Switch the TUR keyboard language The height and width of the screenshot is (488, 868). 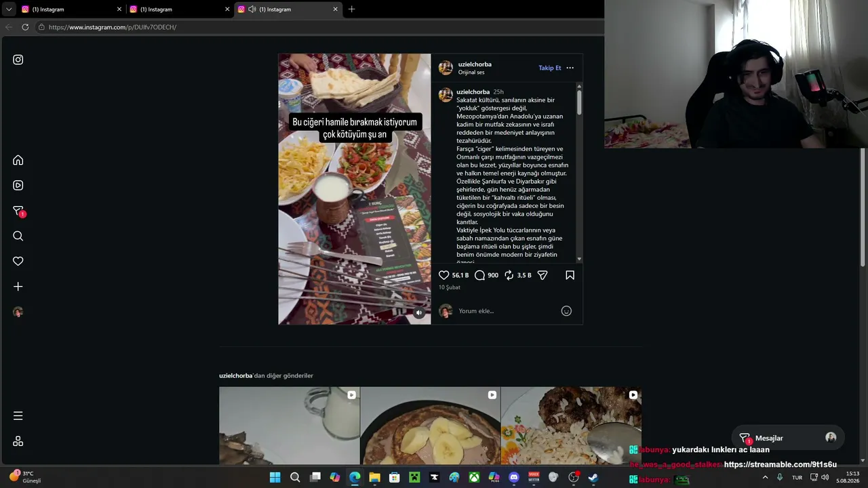pyautogui.click(x=797, y=477)
